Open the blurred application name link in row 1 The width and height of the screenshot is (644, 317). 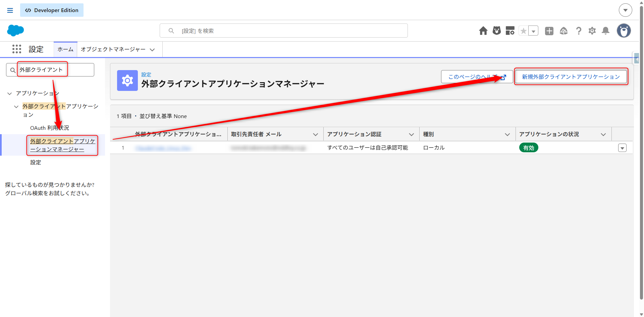tap(163, 148)
